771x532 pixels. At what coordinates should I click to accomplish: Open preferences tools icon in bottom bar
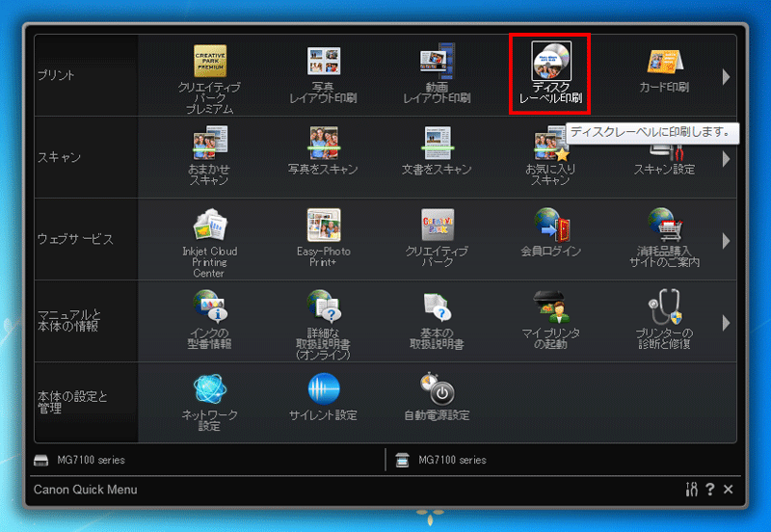(x=691, y=490)
